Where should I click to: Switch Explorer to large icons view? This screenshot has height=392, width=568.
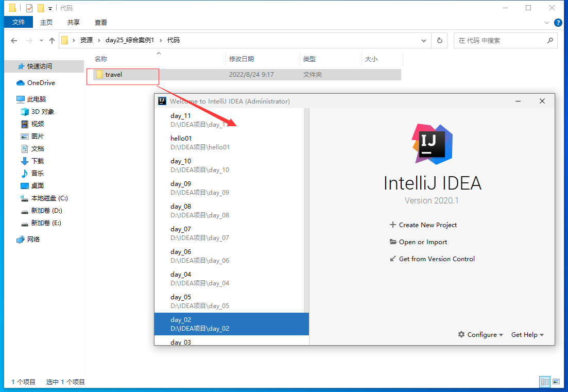(x=556, y=382)
